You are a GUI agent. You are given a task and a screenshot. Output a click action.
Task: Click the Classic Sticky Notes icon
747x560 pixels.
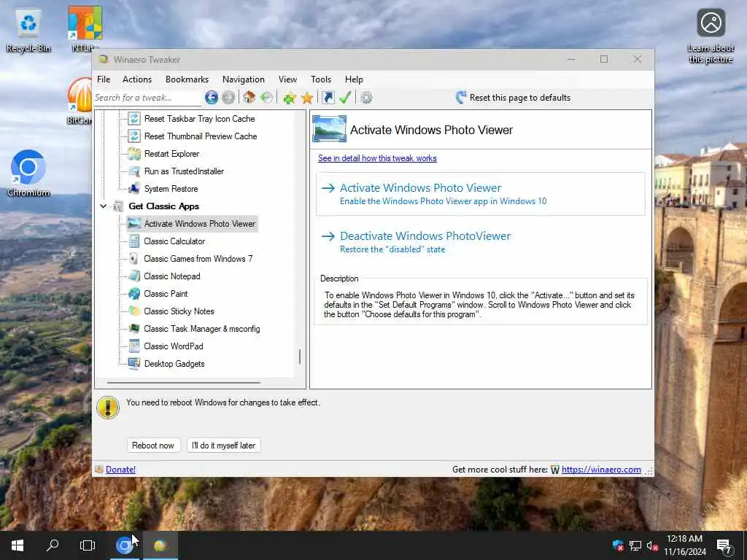(x=134, y=311)
